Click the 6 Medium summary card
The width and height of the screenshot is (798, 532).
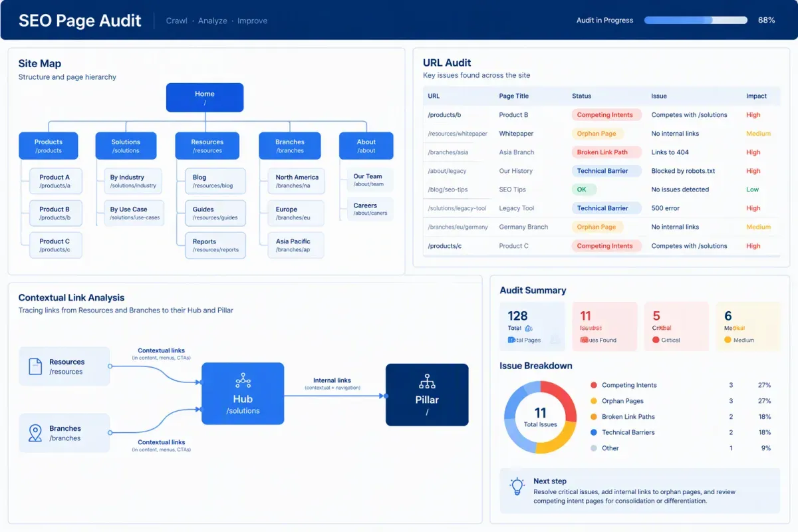pos(748,327)
